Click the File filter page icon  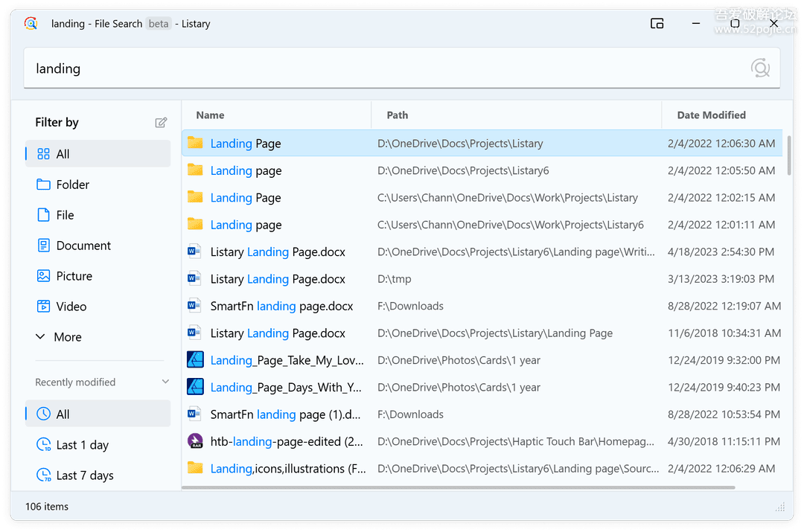click(x=44, y=215)
